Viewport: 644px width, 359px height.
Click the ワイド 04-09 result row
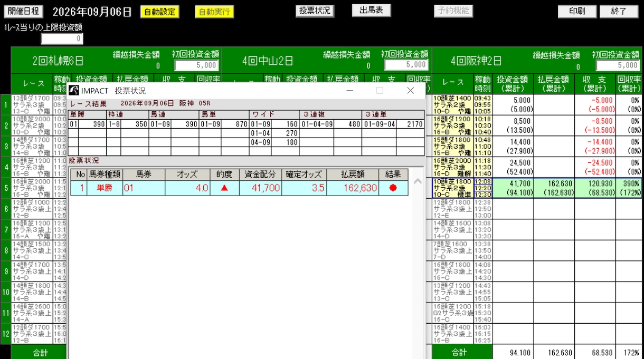point(274,142)
